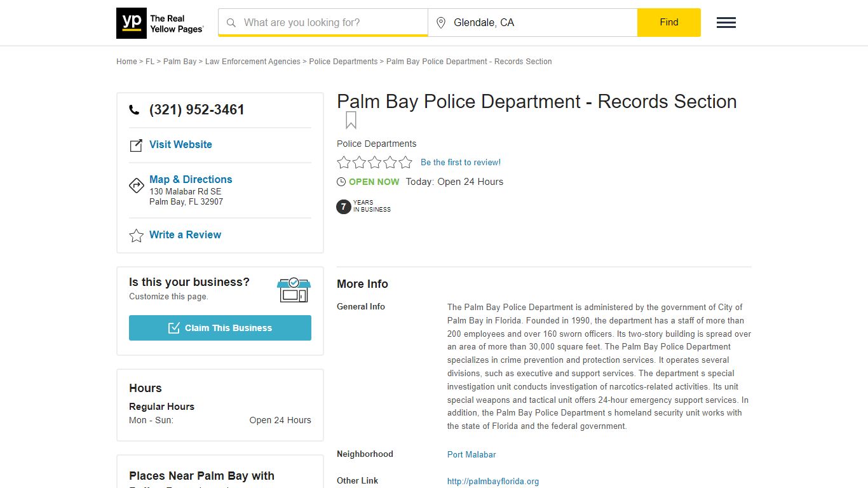Click Claim This Business button
Image resolution: width=868 pixels, height=488 pixels.
click(x=220, y=328)
